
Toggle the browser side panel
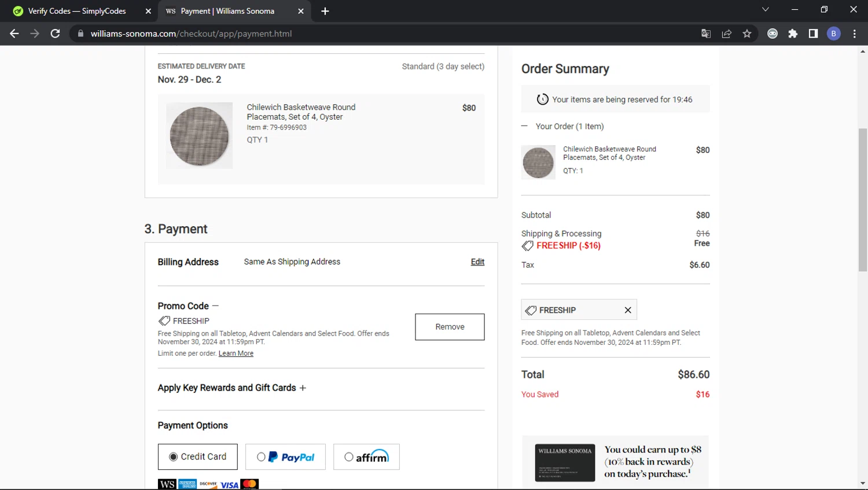coord(813,34)
